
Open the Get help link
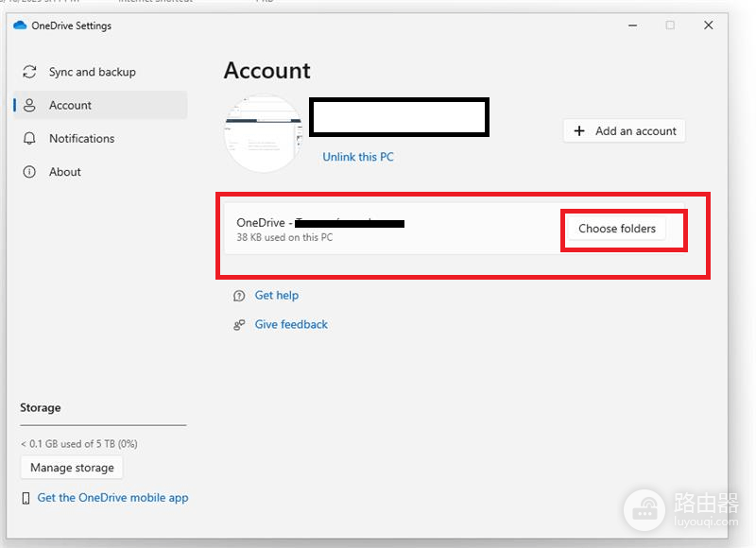click(x=276, y=295)
